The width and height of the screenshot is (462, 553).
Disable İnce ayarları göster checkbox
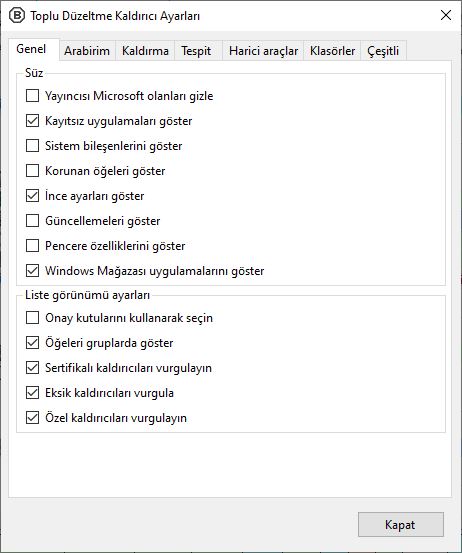coord(32,196)
